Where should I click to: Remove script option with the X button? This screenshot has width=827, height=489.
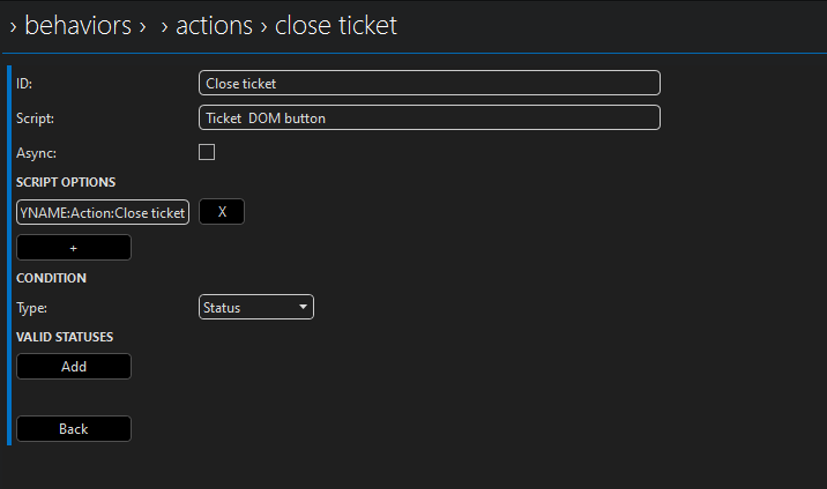(x=222, y=212)
